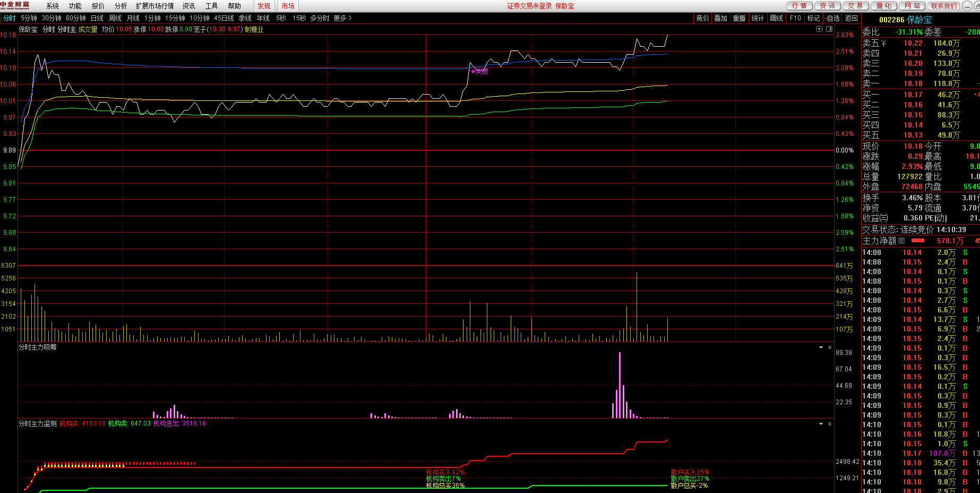980x493 pixels.
Task: Click the stock code 002286 保龄宝 title
Action: [x=906, y=20]
